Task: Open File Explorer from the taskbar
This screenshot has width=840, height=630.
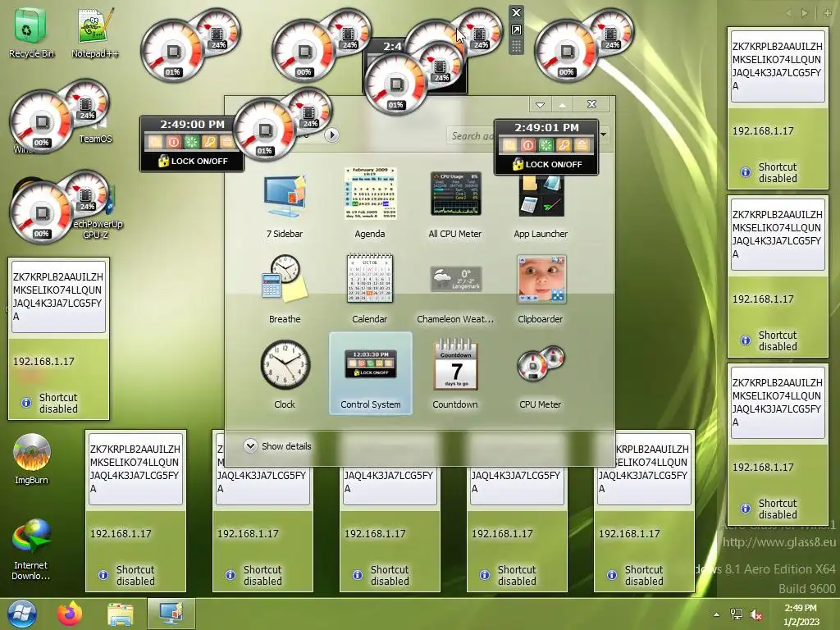Action: click(x=120, y=614)
